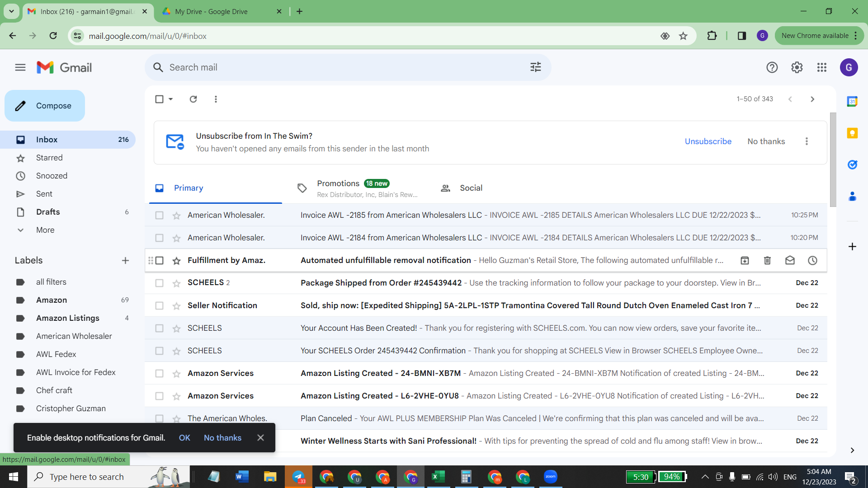This screenshot has height=488, width=868.
Task: Open Chrome tab search dropdown
Action: click(x=11, y=11)
